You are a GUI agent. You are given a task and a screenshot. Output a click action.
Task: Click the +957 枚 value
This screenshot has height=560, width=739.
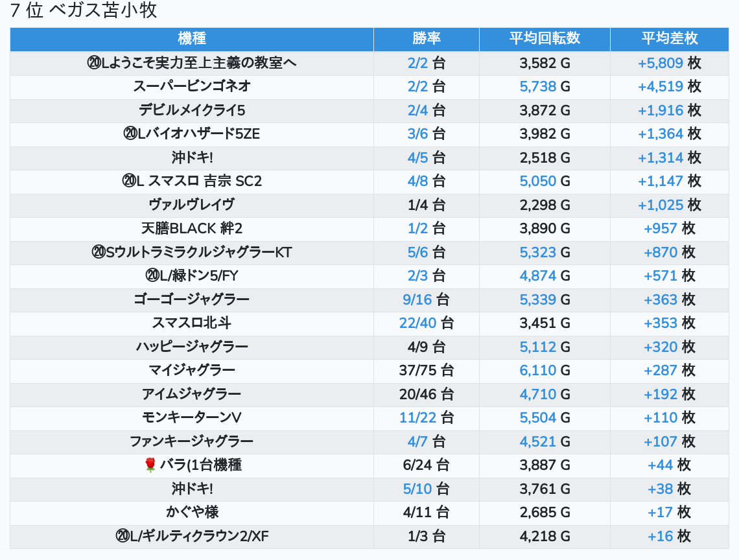(x=669, y=229)
